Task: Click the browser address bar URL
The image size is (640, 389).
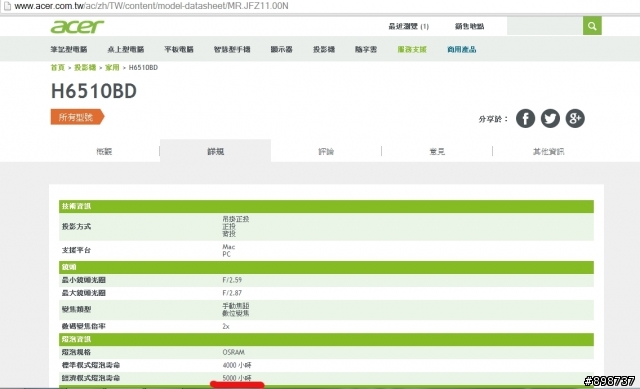Action: (151, 6)
